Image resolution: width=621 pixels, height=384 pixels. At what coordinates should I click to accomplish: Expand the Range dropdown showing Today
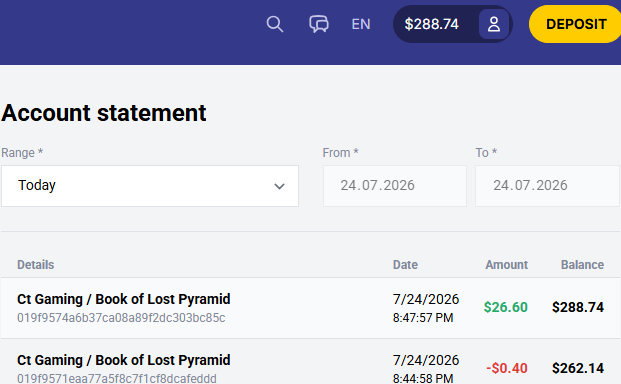pyautogui.click(x=150, y=186)
